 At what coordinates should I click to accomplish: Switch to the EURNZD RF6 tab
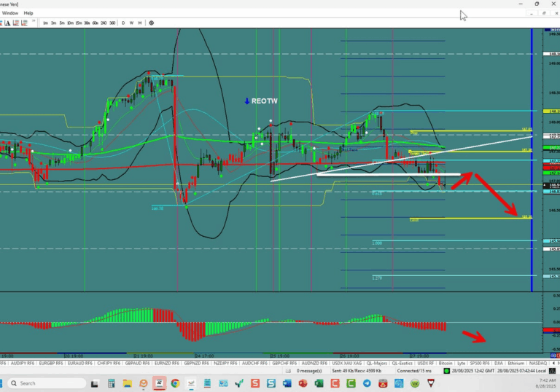(x=166, y=363)
